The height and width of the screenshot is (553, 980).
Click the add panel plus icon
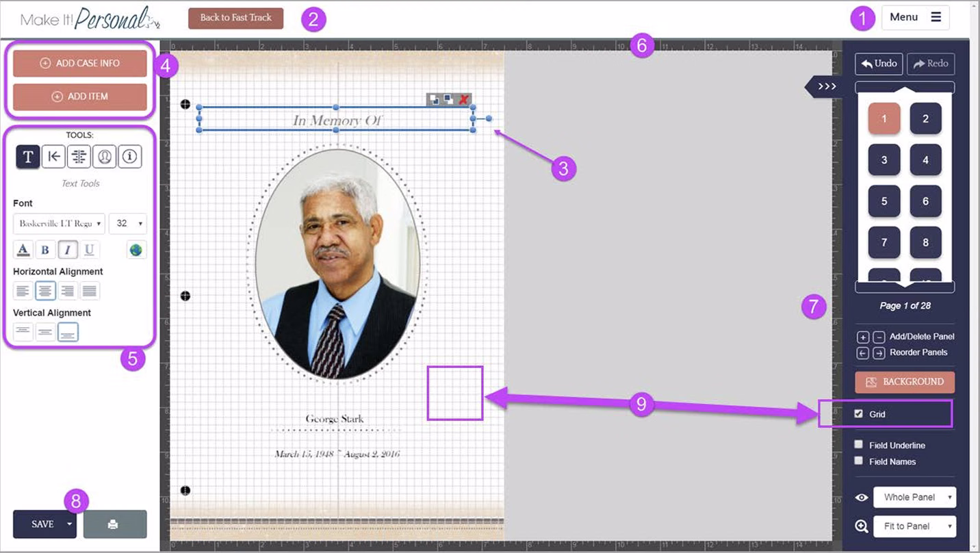coord(863,337)
